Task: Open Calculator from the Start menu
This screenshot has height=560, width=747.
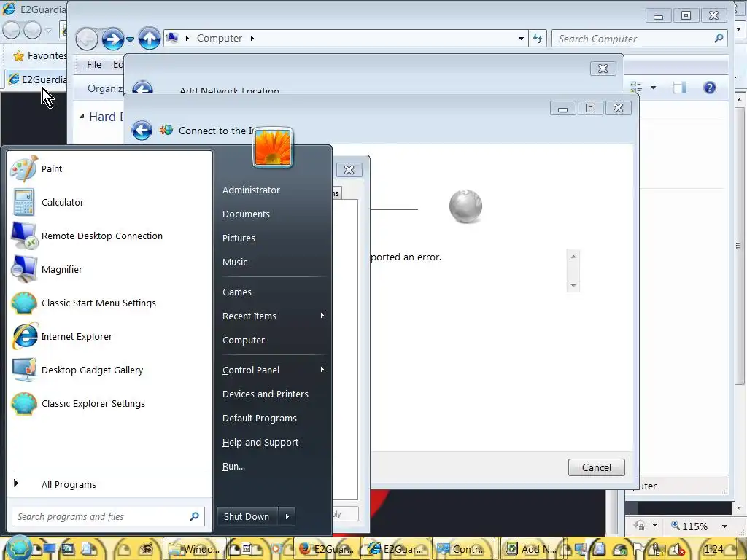Action: (x=109, y=202)
